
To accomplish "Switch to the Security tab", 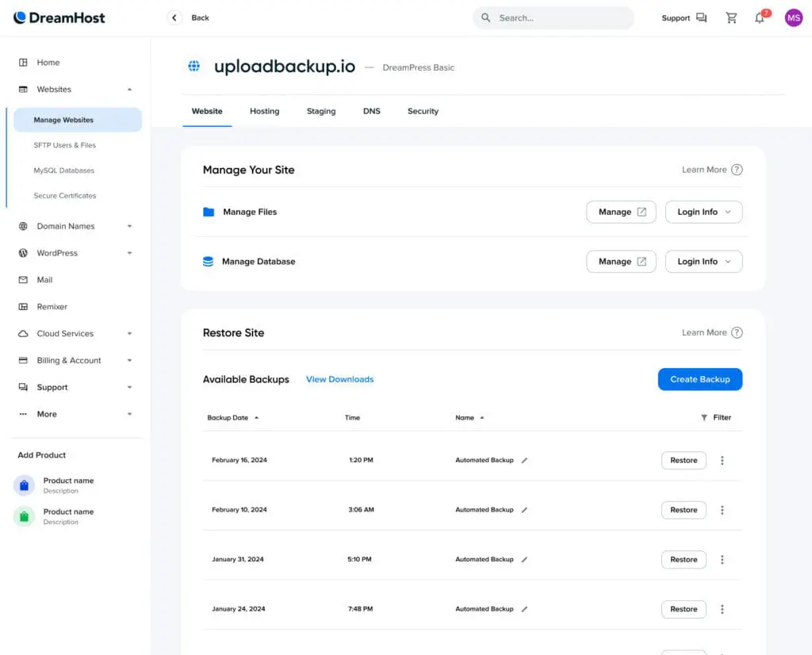I will coord(423,111).
